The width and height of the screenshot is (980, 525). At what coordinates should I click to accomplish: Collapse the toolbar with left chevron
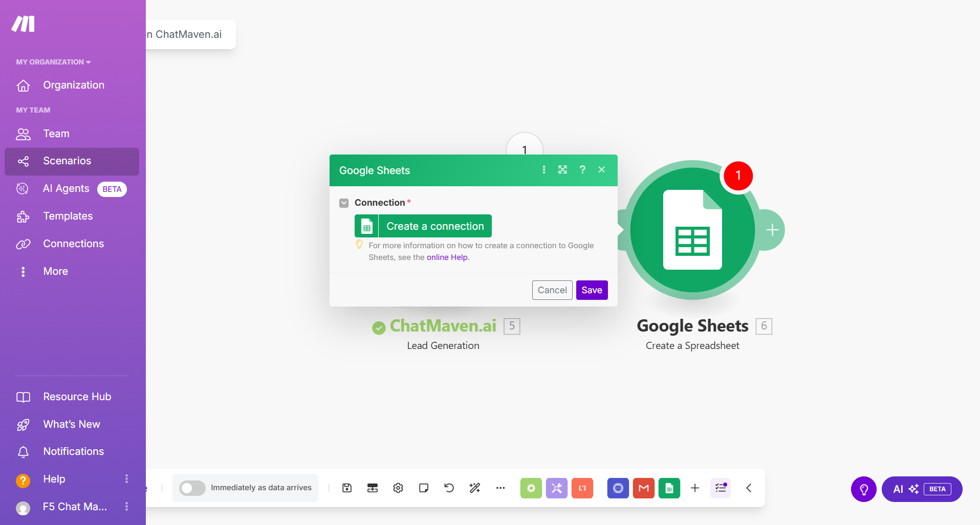coord(749,488)
